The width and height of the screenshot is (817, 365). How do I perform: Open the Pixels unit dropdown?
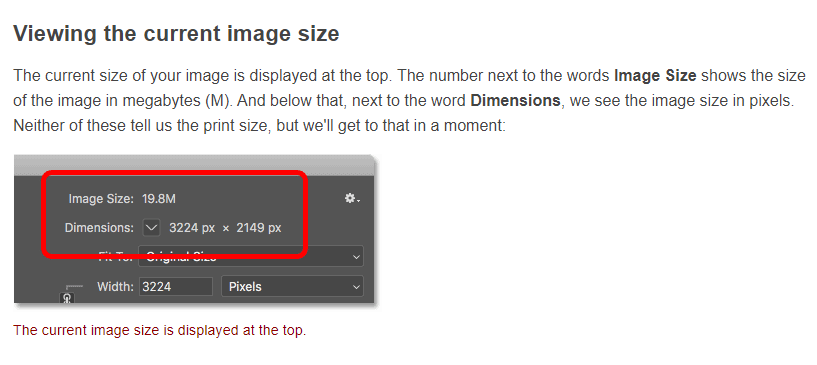pyautogui.click(x=292, y=287)
